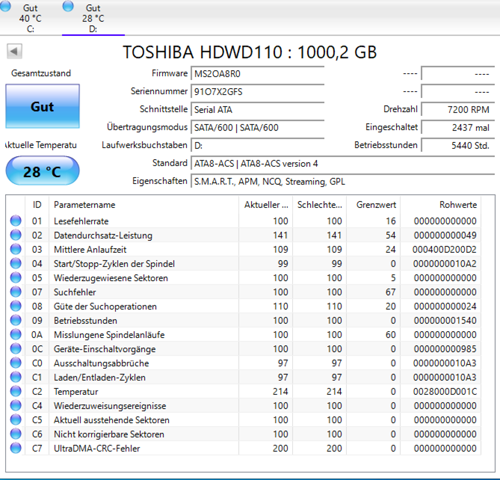Select the Datendurchsatz-Leistung parameter name
The image size is (500, 480).
[x=103, y=235]
